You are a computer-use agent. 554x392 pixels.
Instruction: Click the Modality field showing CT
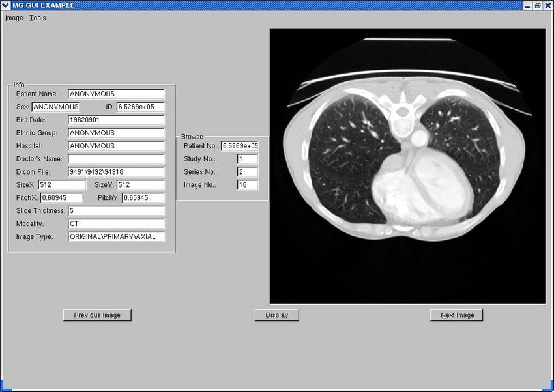point(116,224)
